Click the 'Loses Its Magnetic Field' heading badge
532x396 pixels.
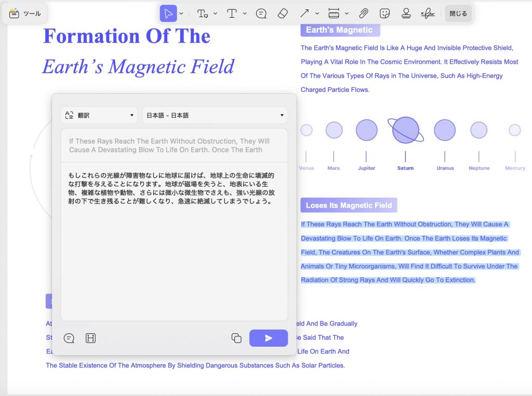(349, 205)
